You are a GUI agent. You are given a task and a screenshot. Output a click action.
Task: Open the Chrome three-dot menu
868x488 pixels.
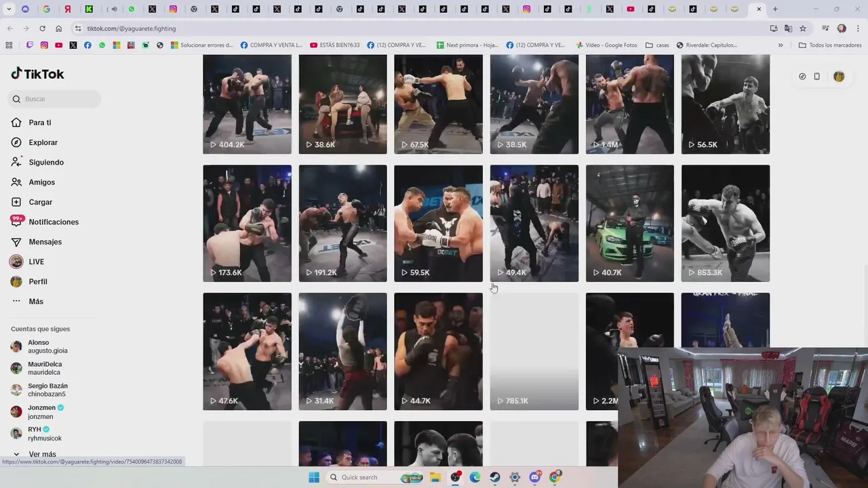pos(859,28)
